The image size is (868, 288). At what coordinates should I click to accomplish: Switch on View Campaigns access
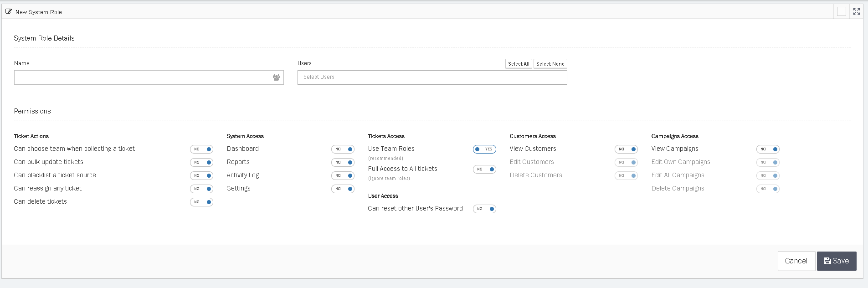768,149
